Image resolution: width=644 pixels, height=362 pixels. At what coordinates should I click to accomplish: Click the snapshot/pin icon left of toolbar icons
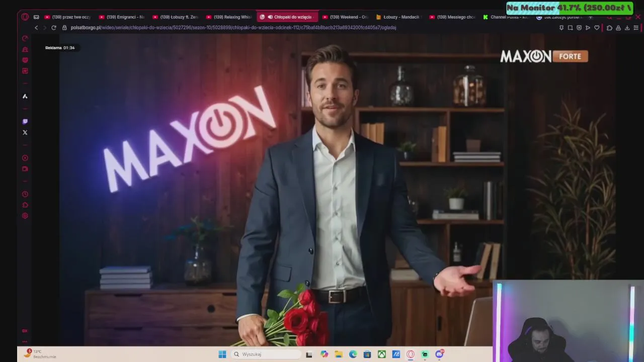click(561, 28)
